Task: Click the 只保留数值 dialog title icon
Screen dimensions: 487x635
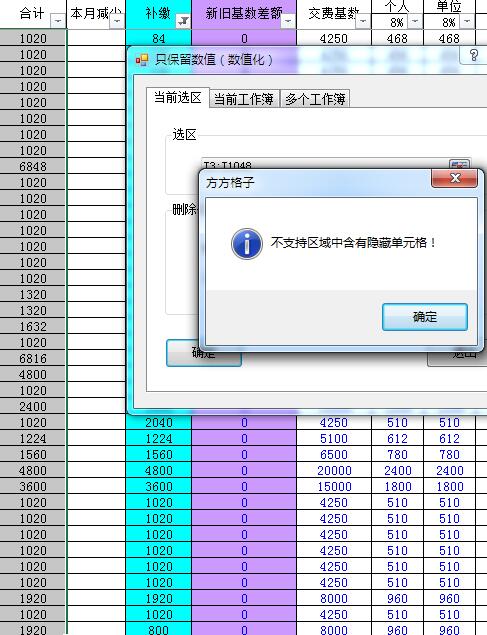Action: tap(142, 60)
